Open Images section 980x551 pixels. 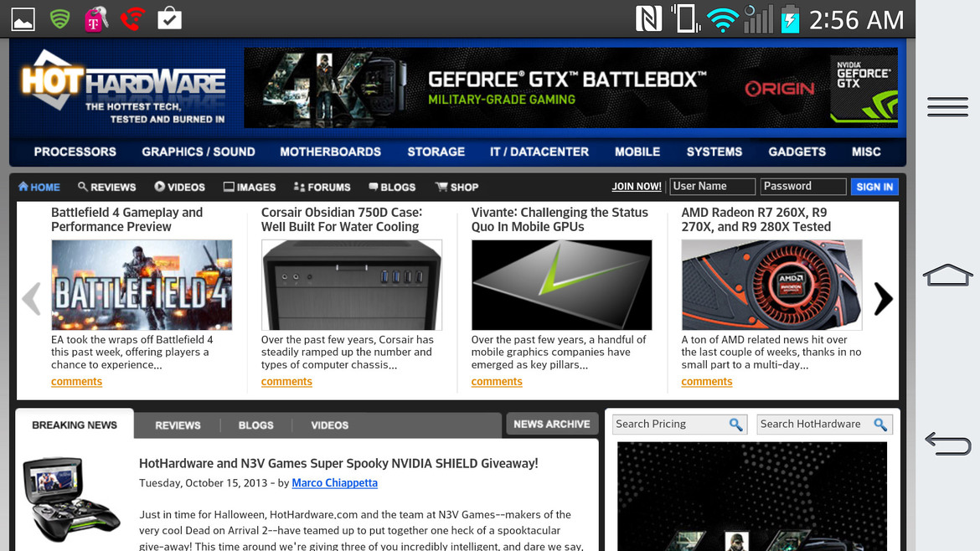pyautogui.click(x=250, y=187)
